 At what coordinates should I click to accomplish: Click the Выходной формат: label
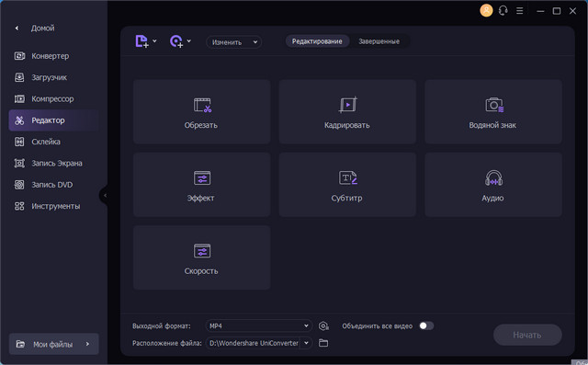(162, 326)
